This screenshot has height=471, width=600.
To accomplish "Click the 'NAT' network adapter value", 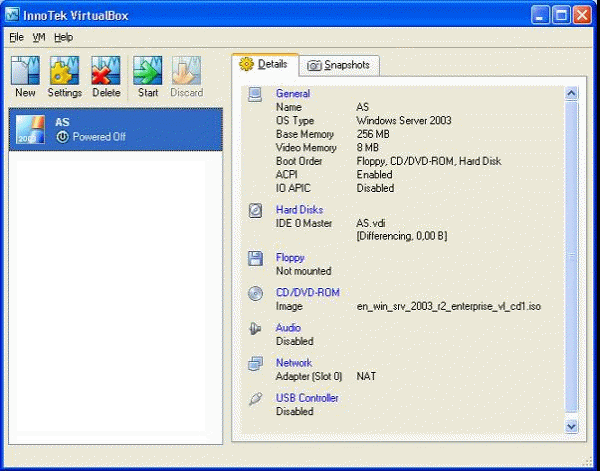I will [366, 376].
